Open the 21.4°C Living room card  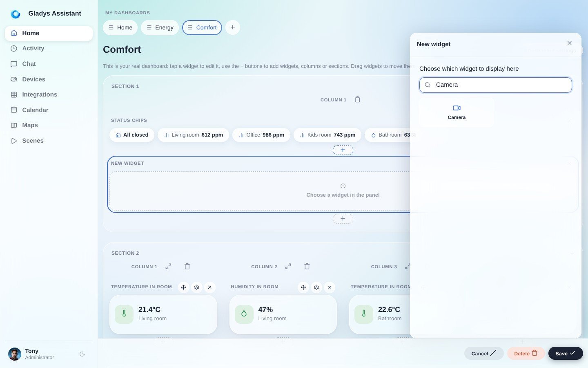(x=163, y=314)
